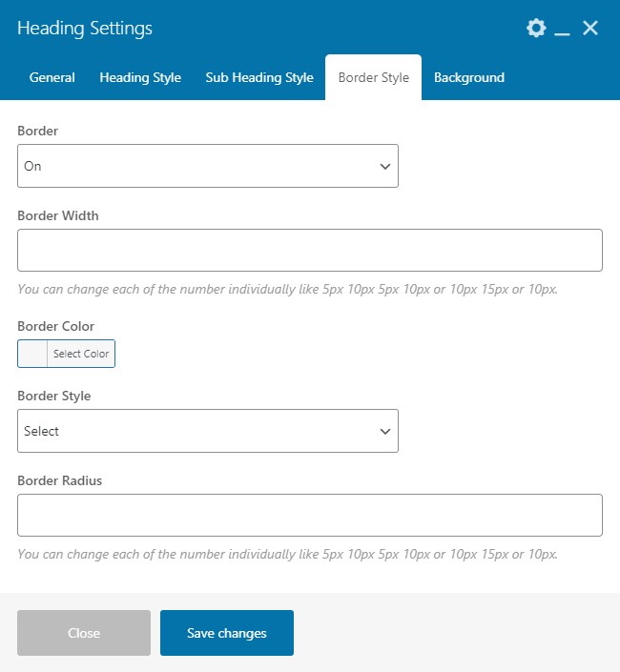This screenshot has width=620, height=672.
Task: Close the dialog with the X icon
Action: 590,29
